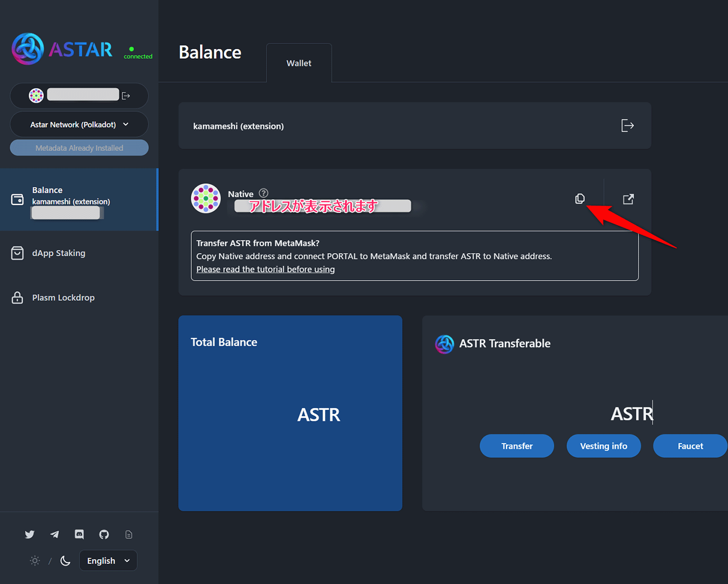Click the connected status indicator
Image resolution: width=728 pixels, height=584 pixels.
coord(138,53)
